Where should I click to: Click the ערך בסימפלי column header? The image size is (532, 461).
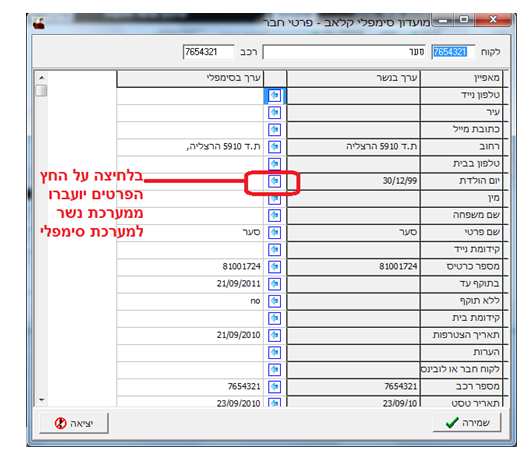[190, 78]
